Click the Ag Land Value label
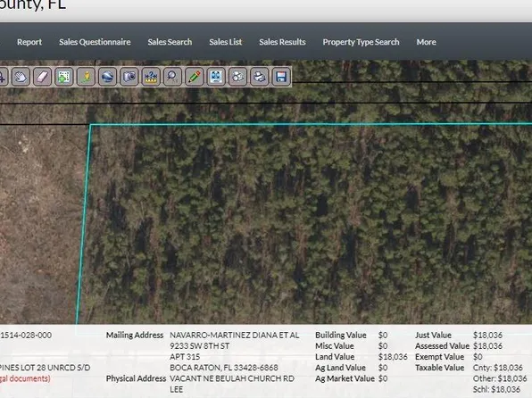Viewport: 532px width, 398px height. tap(340, 368)
